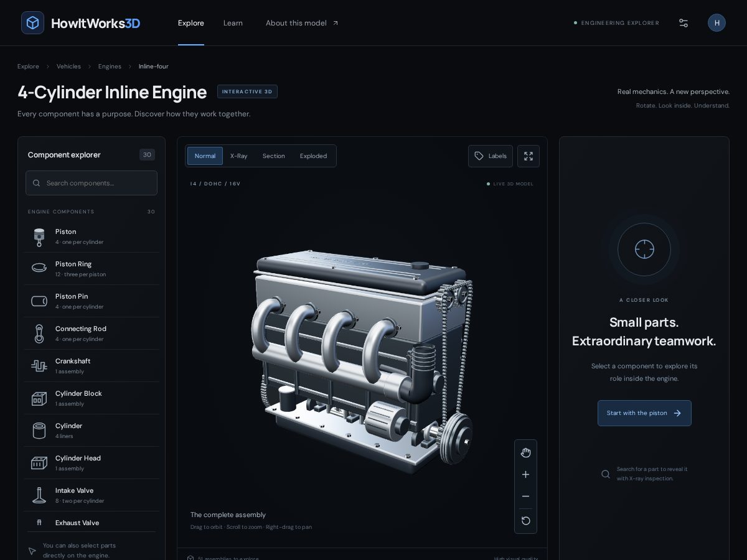Click the Engineering Explorer status label
The width and height of the screenshot is (747, 560).
(x=616, y=23)
